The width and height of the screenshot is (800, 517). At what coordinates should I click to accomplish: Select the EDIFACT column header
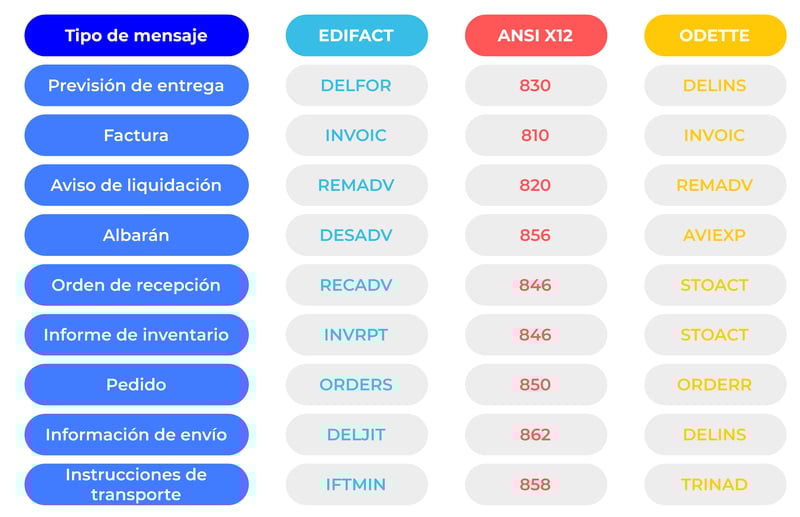tap(357, 35)
